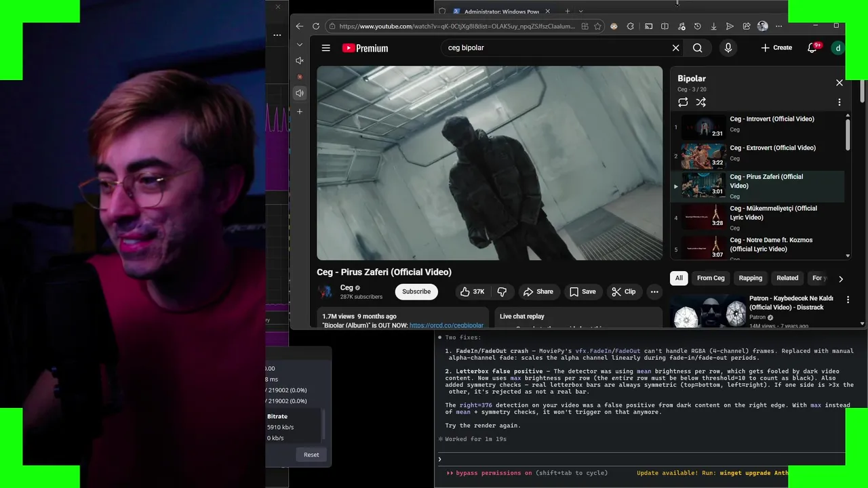Expand the Edge vertical tabs chevron
The image size is (868, 488).
(300, 45)
